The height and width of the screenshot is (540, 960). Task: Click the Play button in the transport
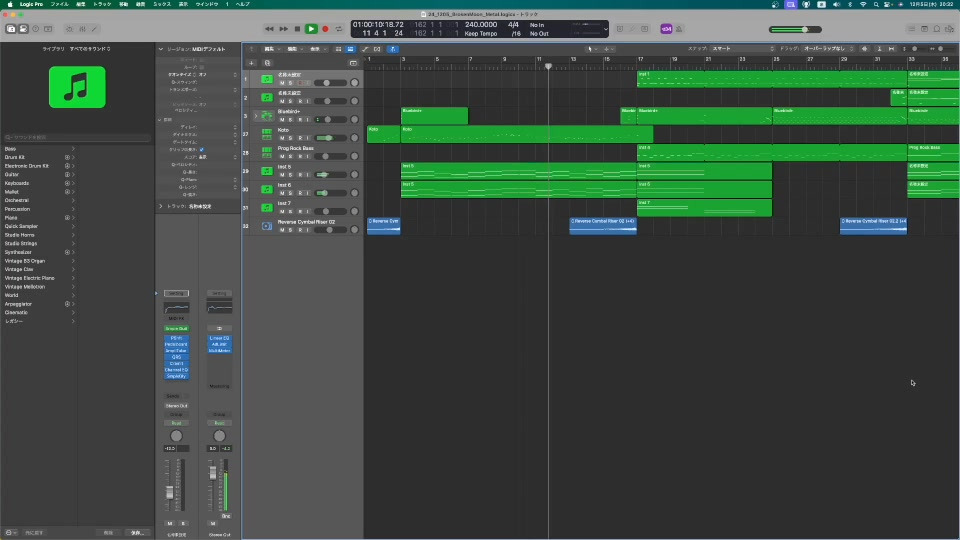311,29
